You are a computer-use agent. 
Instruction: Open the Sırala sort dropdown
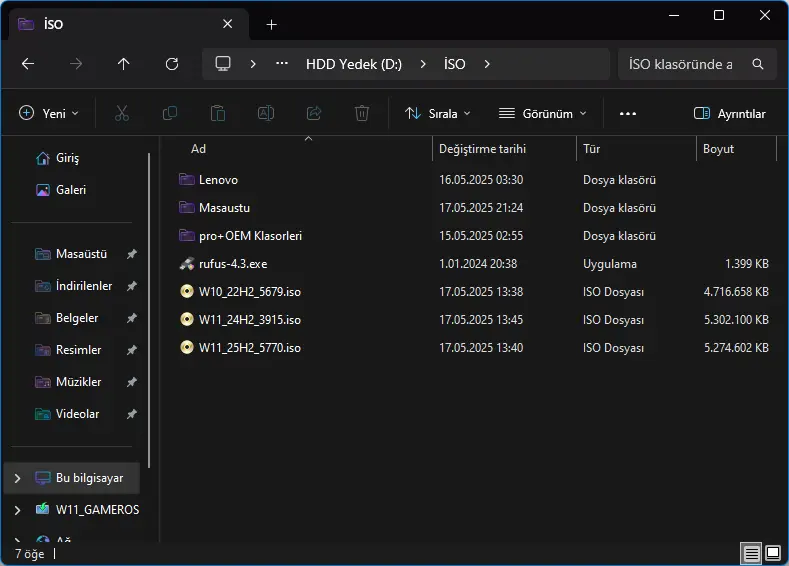coord(438,113)
